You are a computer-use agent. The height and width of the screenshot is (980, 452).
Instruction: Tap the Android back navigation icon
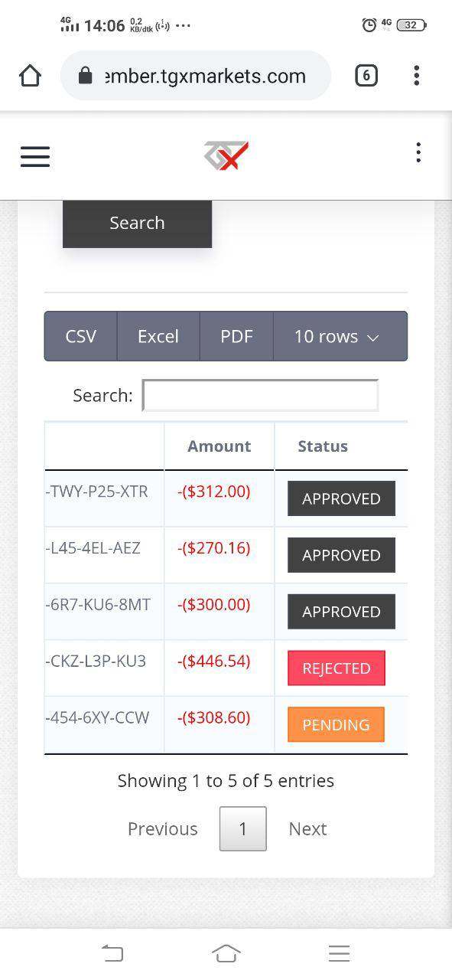[x=112, y=953]
